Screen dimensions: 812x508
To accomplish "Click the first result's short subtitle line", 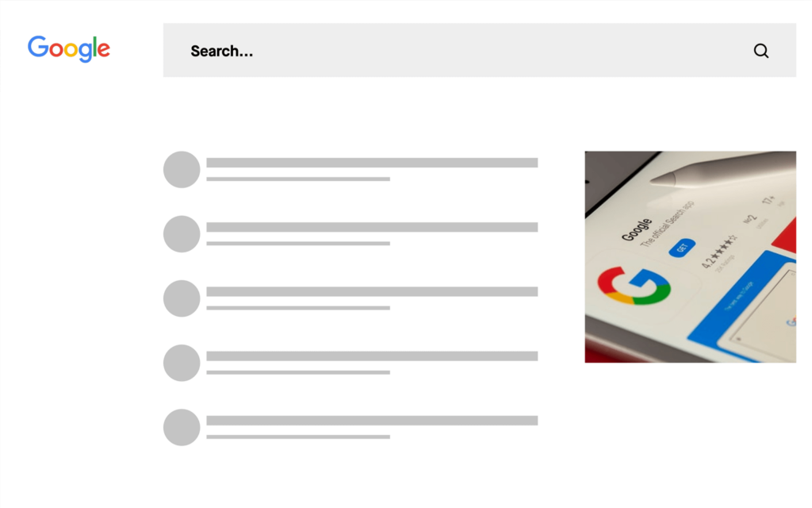I will (x=298, y=179).
